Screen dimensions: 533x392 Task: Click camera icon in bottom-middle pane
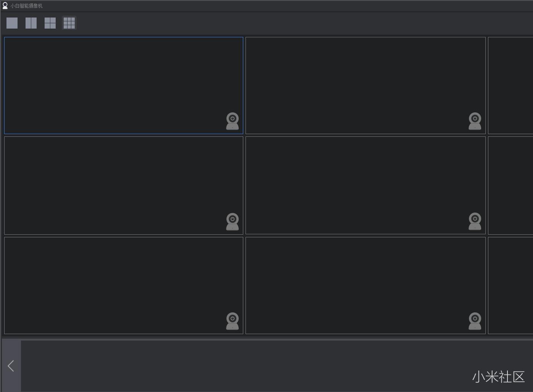click(475, 321)
